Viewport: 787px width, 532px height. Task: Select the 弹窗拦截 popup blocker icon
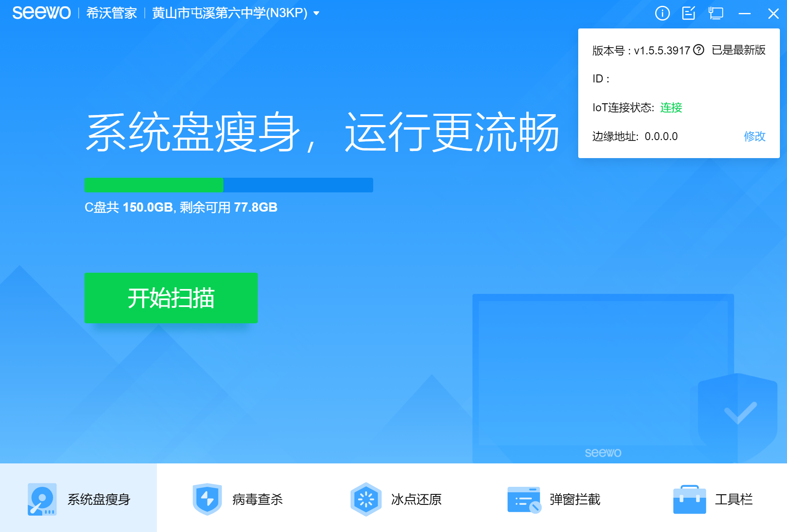[524, 499]
